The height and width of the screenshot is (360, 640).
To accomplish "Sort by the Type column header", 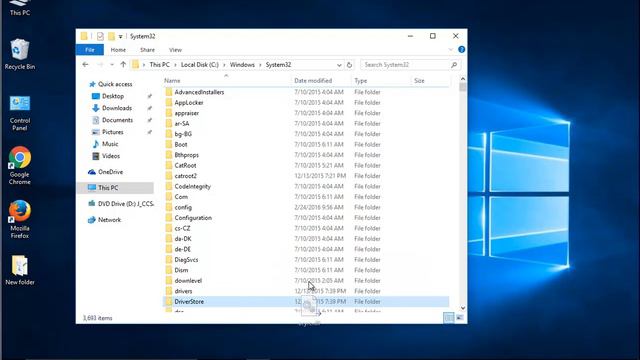I will (x=361, y=81).
